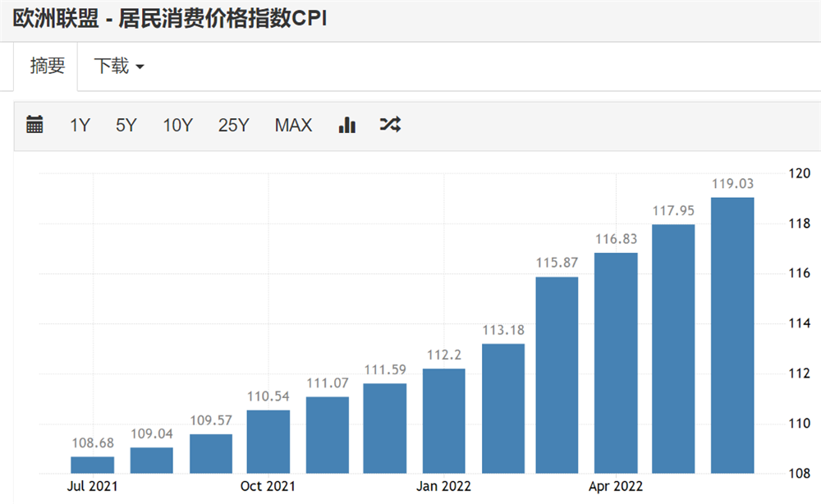The width and height of the screenshot is (821, 504).
Task: Click the bar labeled 109.57
Action: point(210,453)
